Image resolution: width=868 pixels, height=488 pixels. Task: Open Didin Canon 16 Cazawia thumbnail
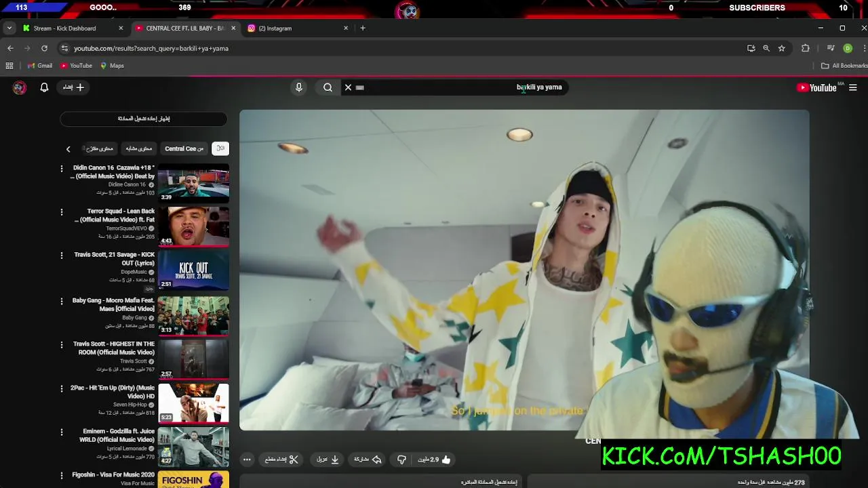193,183
